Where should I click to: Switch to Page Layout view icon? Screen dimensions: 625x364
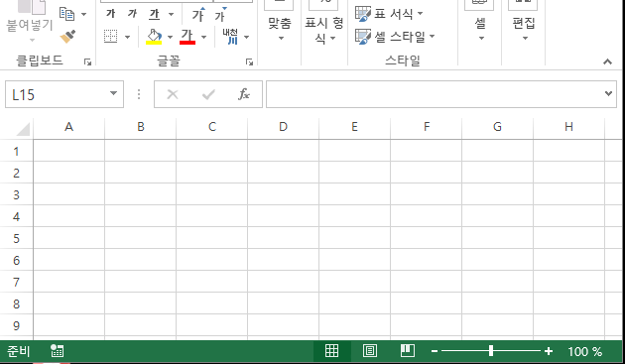point(369,351)
